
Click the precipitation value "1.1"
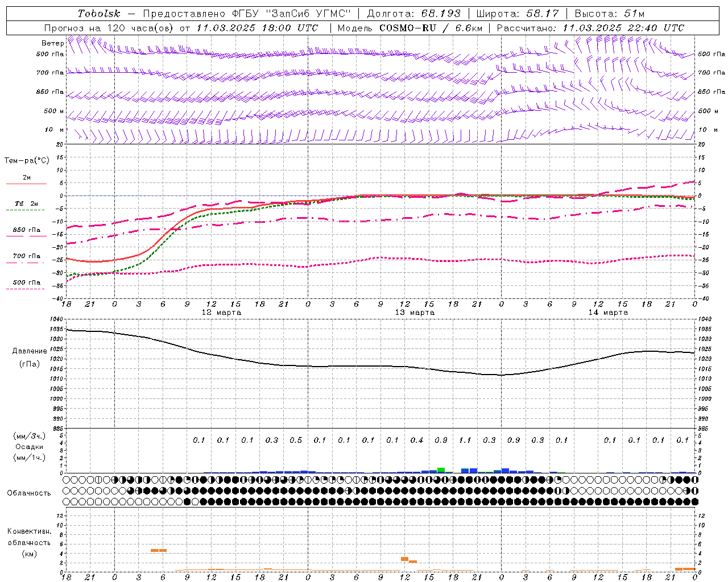465,440
